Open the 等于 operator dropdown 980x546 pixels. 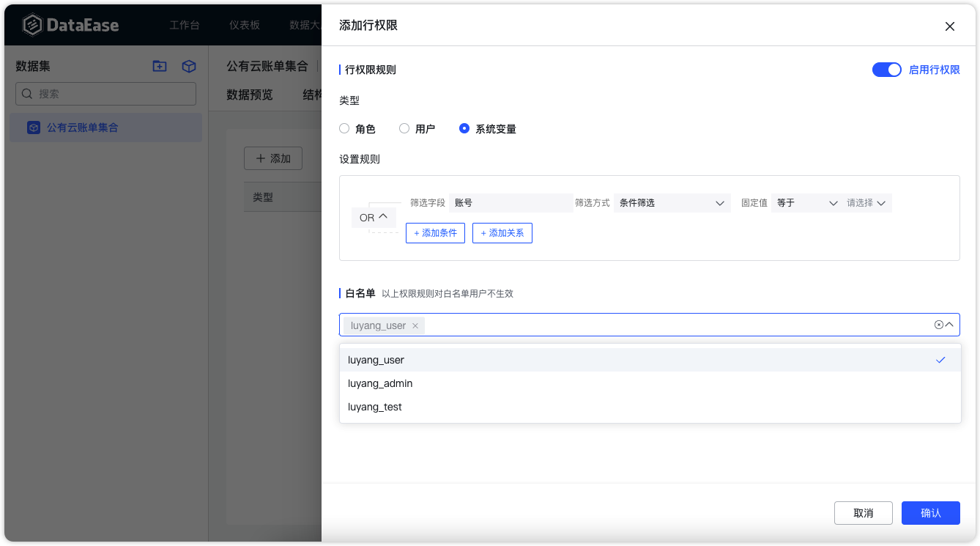tap(806, 203)
